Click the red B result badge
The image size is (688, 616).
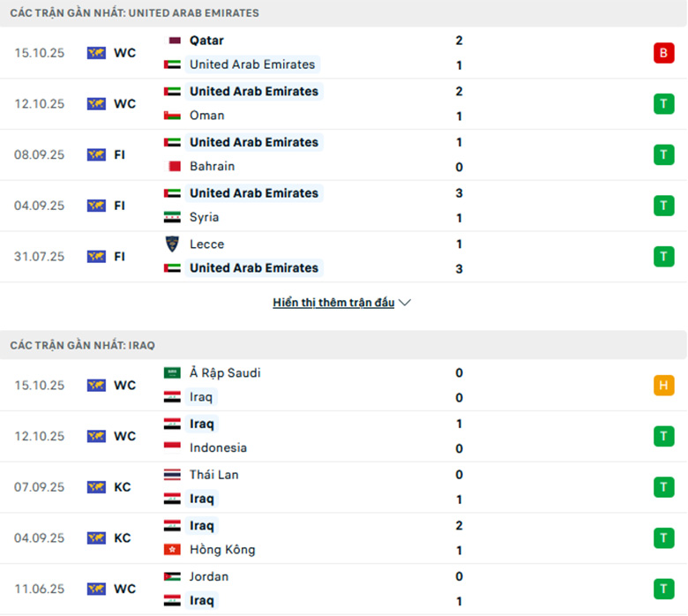pos(663,53)
